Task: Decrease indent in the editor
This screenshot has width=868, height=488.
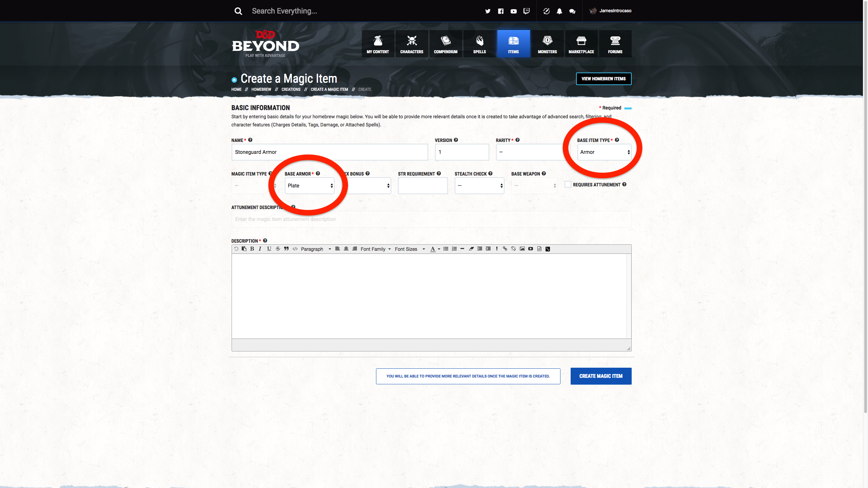Action: tap(480, 249)
